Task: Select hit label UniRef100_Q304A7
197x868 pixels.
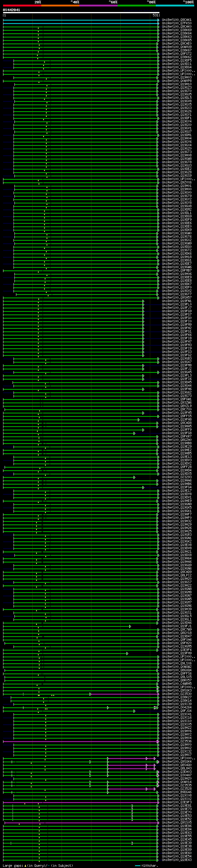Action: 177,775
